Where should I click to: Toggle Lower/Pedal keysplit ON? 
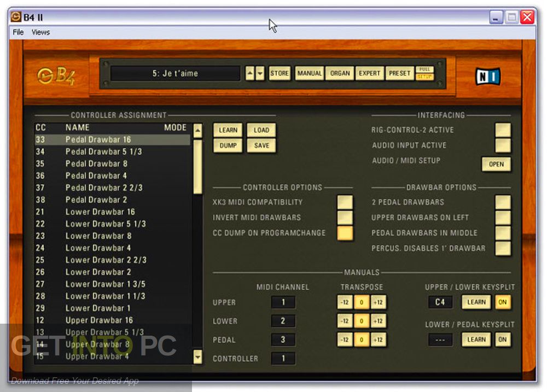(503, 340)
